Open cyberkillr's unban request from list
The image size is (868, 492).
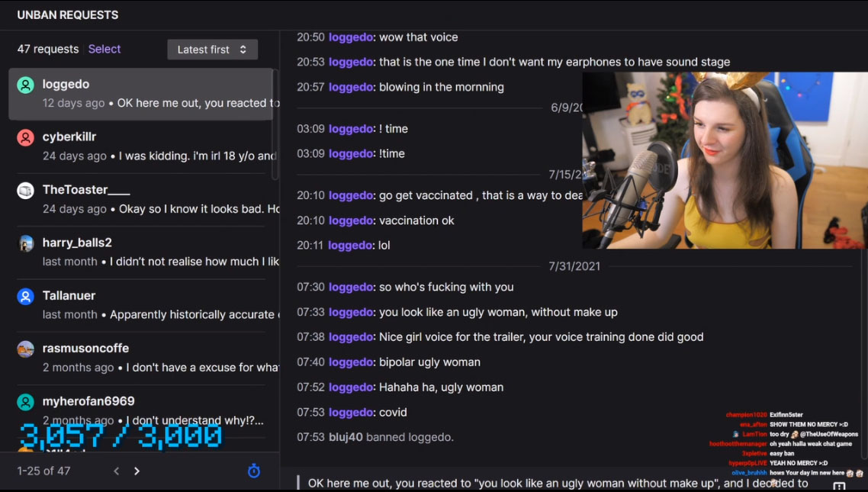click(x=140, y=146)
